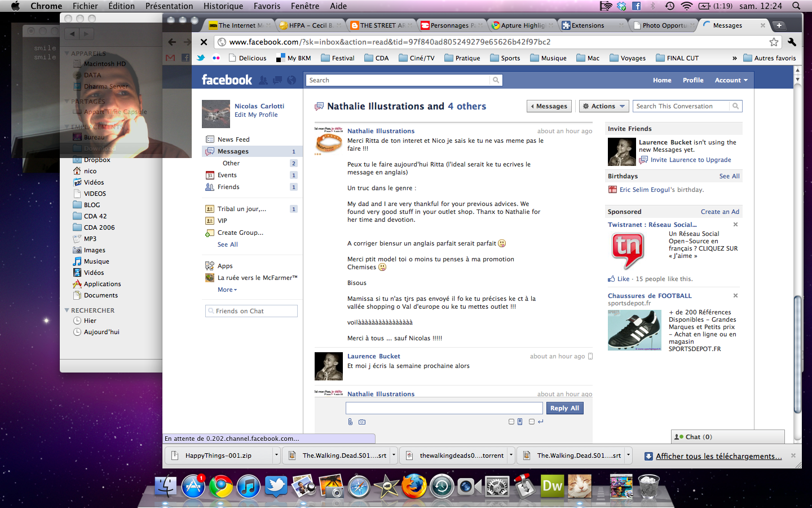Image resolution: width=812 pixels, height=508 pixels.
Task: Click Invite Laurence to Upgrade link
Action: point(690,160)
